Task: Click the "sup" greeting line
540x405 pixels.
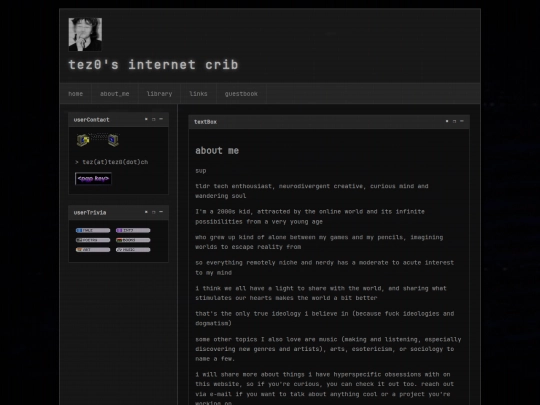Action: tap(201, 171)
